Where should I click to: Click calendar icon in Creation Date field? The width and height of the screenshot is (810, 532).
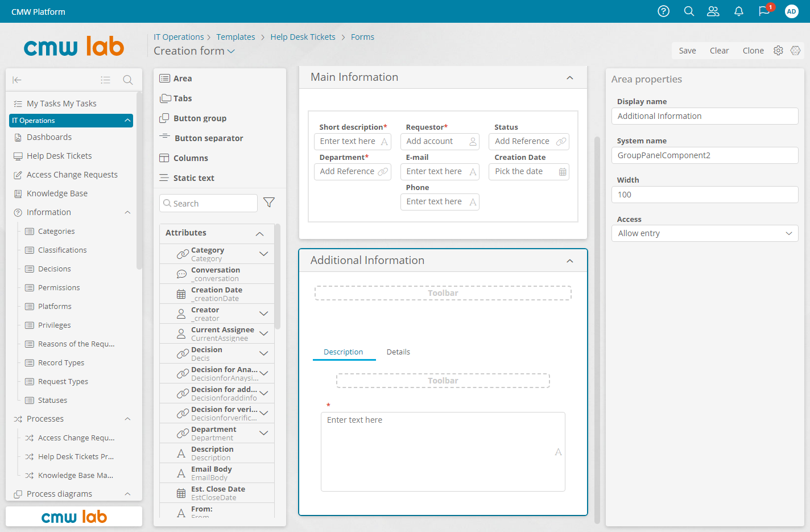(x=563, y=172)
